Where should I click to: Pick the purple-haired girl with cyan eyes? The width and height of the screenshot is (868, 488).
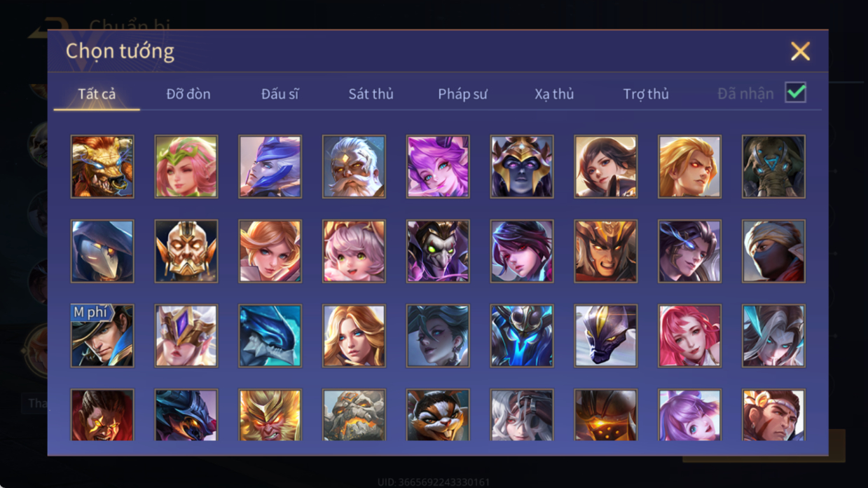tap(438, 167)
